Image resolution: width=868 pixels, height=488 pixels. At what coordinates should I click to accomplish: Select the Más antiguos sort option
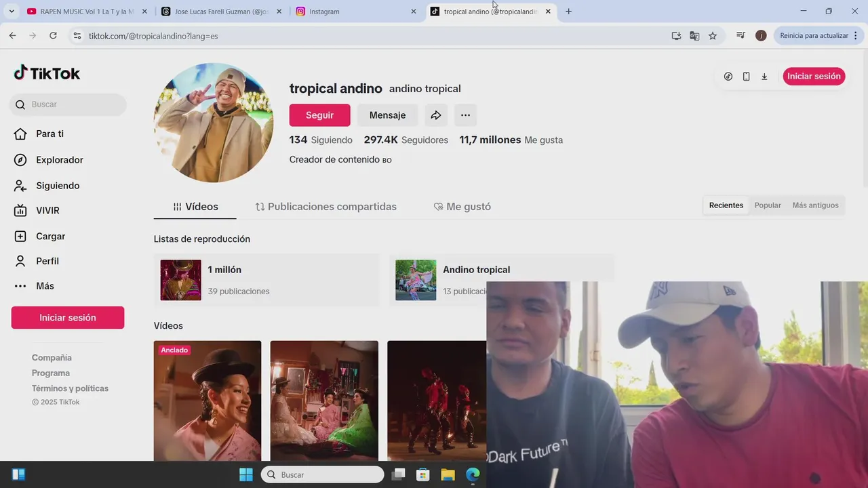coord(815,205)
